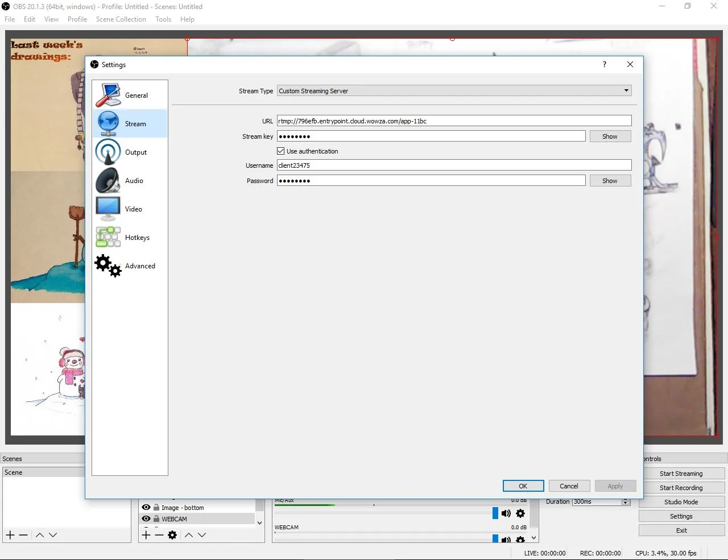Viewport: 728px width, 560px height.
Task: Click into the Username field
Action: pos(454,165)
